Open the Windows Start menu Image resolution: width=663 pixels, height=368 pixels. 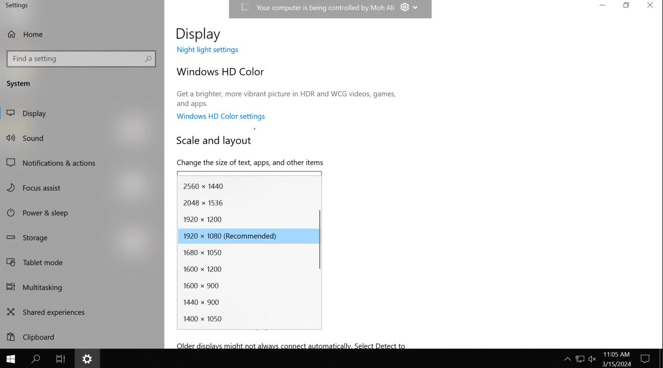click(x=11, y=359)
